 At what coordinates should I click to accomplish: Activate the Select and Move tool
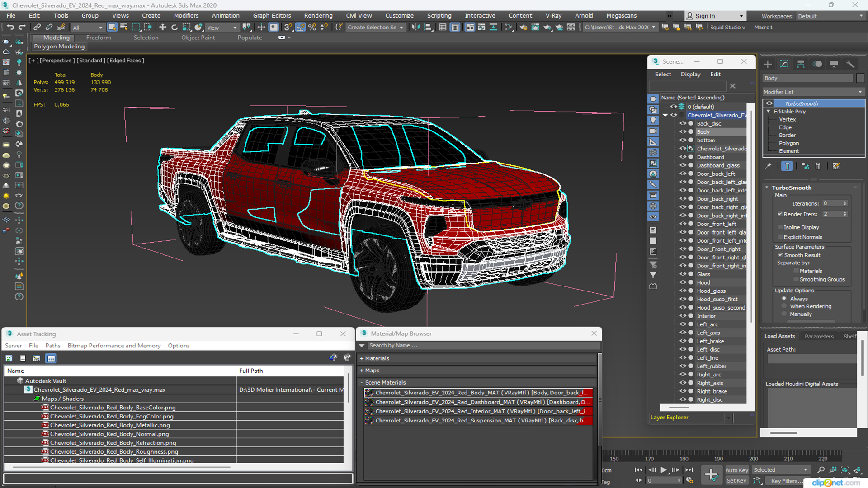[x=162, y=27]
